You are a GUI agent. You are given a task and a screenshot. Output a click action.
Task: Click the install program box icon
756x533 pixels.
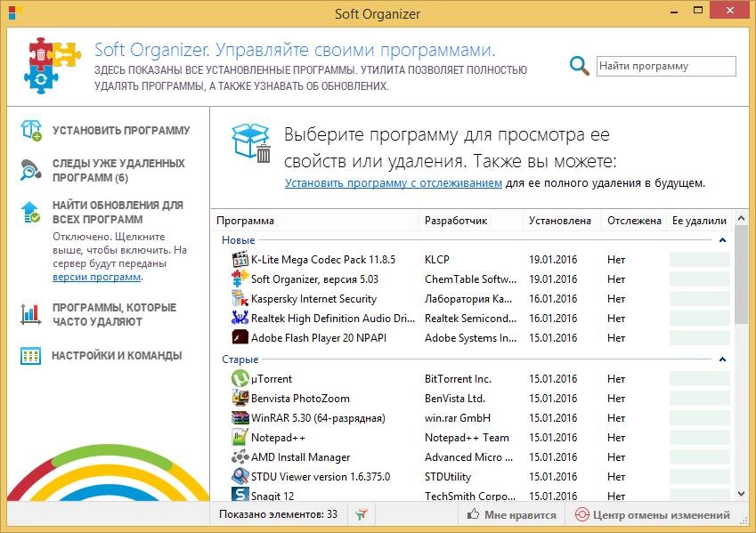coord(31,130)
